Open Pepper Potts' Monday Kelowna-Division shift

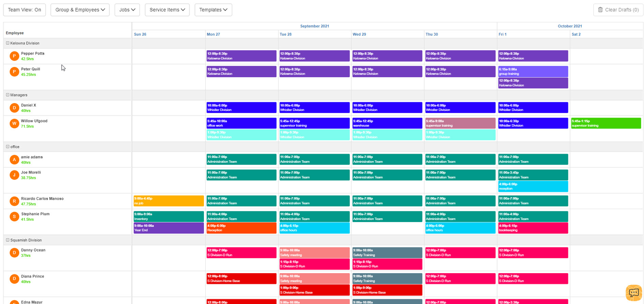(241, 56)
